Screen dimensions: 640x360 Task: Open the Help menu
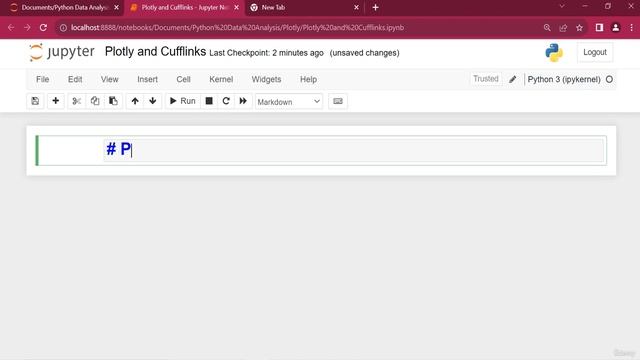[x=308, y=79]
